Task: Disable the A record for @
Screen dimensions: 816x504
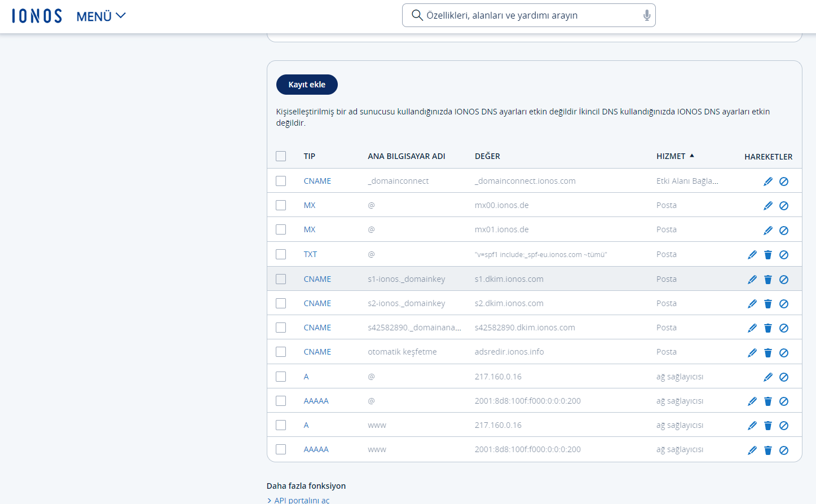Action: click(x=784, y=377)
